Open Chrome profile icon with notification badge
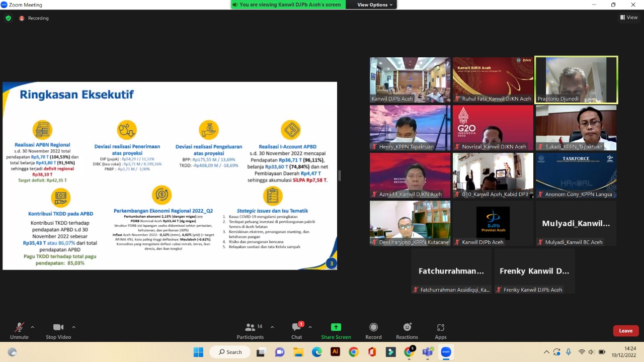The image size is (644, 362). pos(410,352)
